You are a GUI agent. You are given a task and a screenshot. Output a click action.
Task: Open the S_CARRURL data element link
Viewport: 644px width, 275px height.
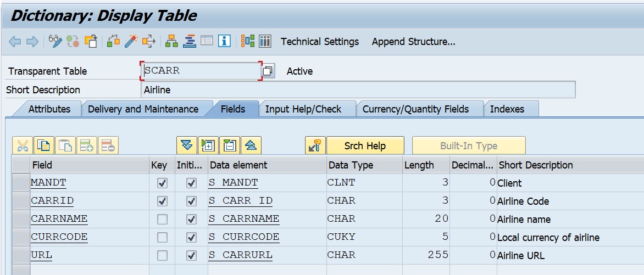pyautogui.click(x=240, y=255)
